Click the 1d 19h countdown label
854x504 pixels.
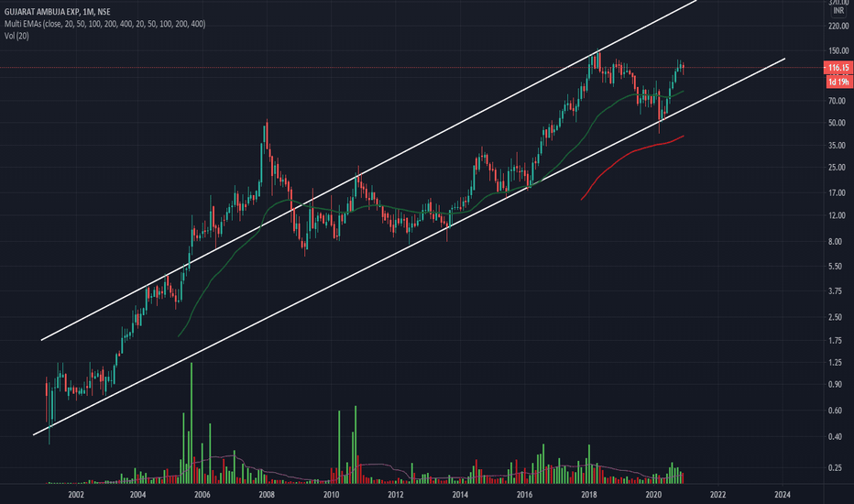[838, 82]
